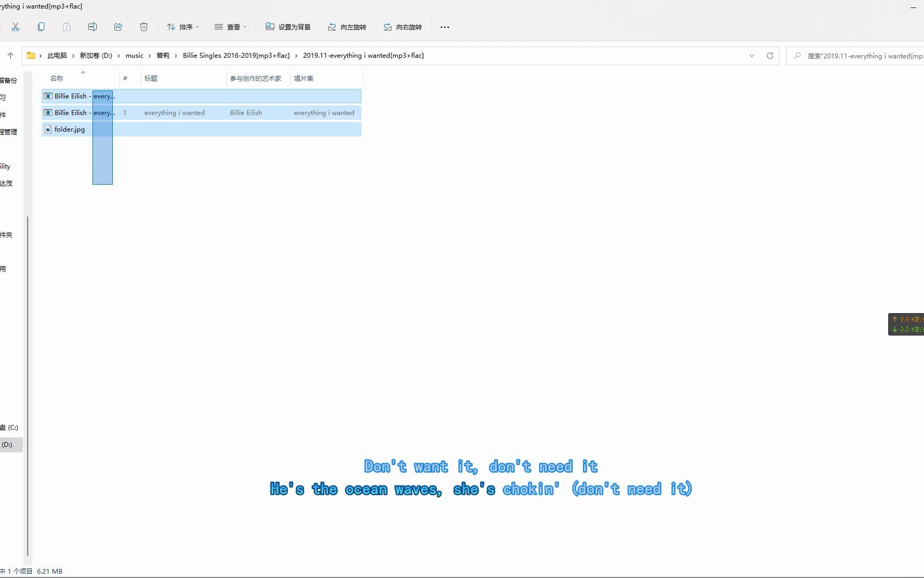Screen dimensions: 924x578
Task: Click the up-arrow navigate to parent folder
Action: [x=10, y=56]
